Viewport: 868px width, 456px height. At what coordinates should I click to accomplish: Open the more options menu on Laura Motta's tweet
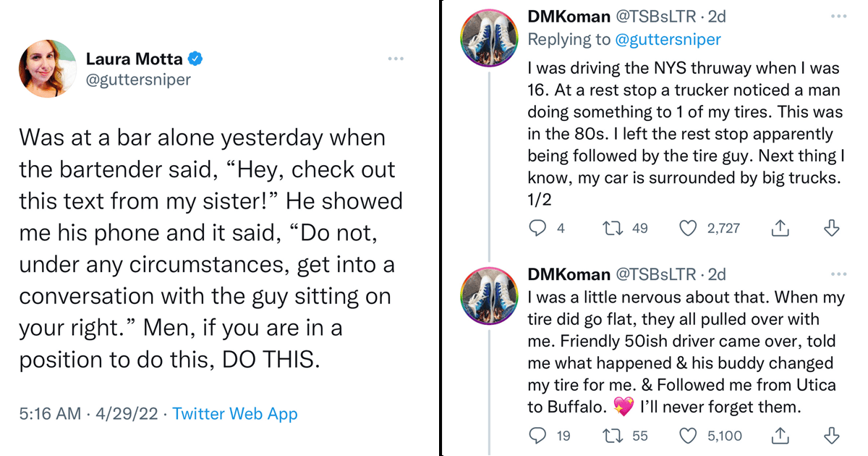396,59
